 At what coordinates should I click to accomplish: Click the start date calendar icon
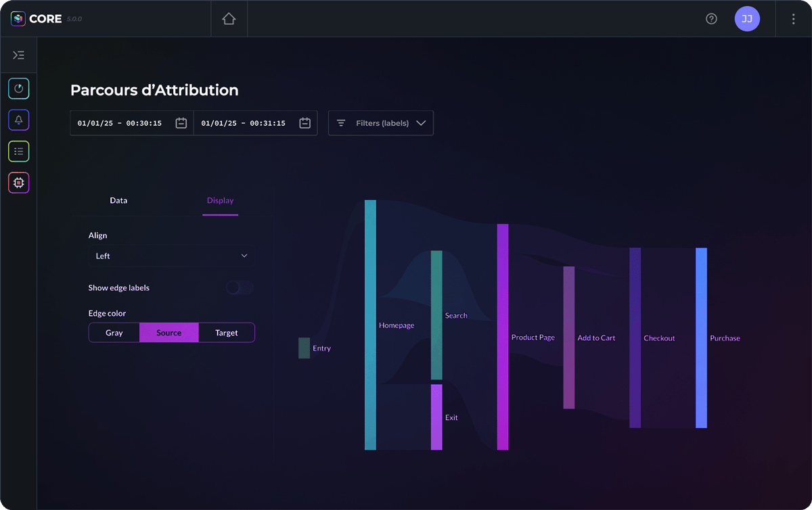(x=181, y=123)
